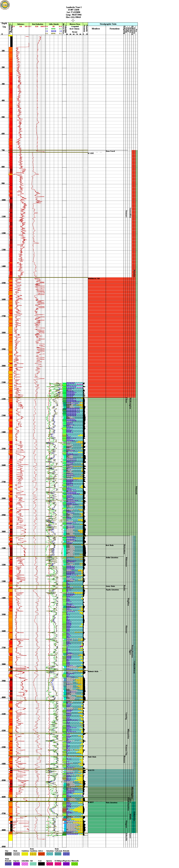The width and height of the screenshot is (179, 868).
Task: Click the Formations column header
Action: pos(115,29)
